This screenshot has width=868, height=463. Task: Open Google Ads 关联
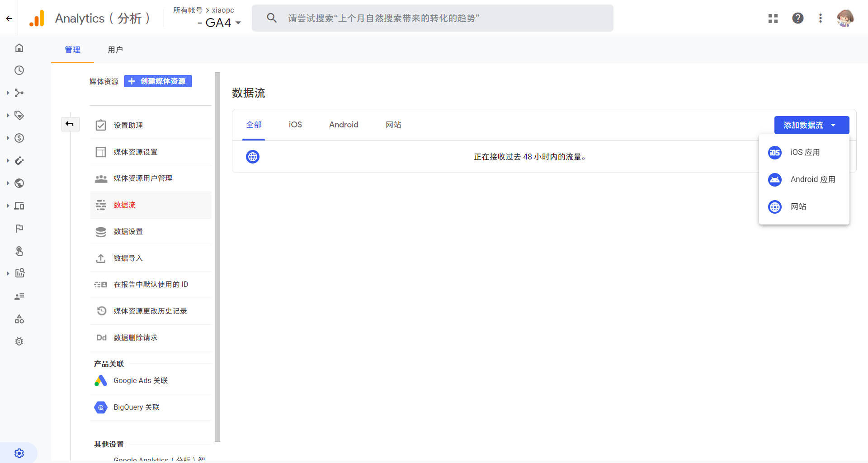click(x=151, y=381)
